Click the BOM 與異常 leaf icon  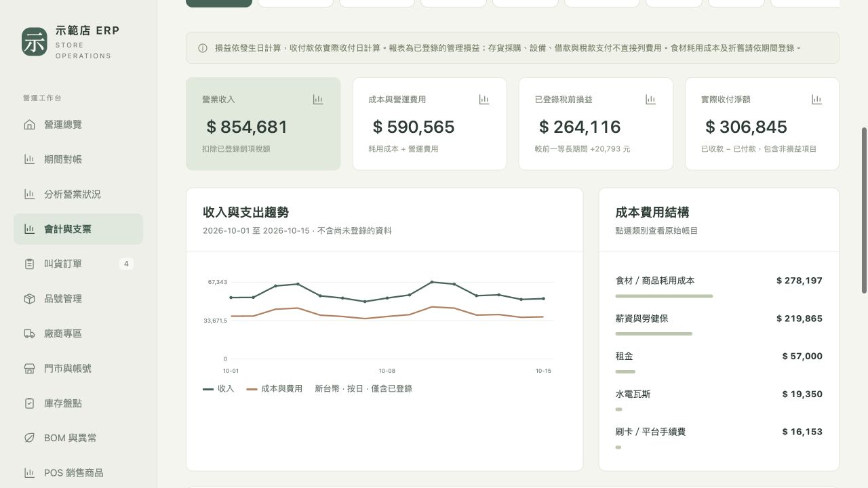point(29,438)
